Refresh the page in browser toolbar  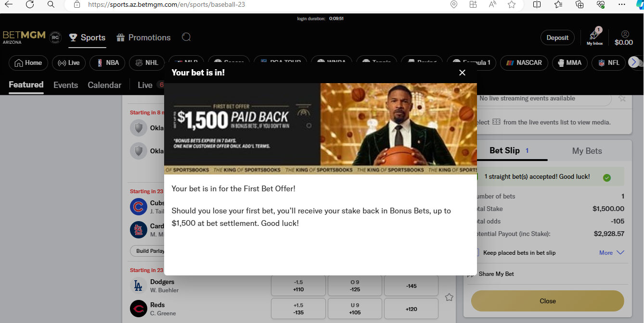point(30,5)
